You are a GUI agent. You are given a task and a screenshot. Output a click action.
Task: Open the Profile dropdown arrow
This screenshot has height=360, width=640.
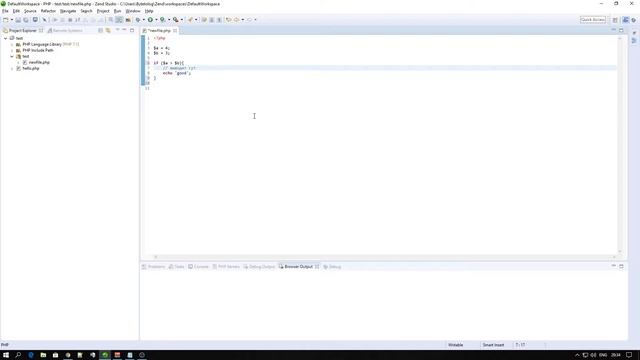point(169,20)
